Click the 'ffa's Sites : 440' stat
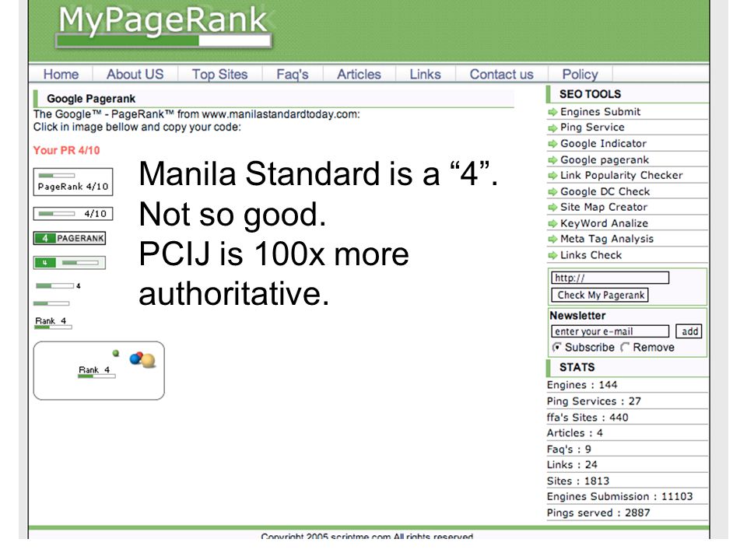747x560 pixels. 587,417
